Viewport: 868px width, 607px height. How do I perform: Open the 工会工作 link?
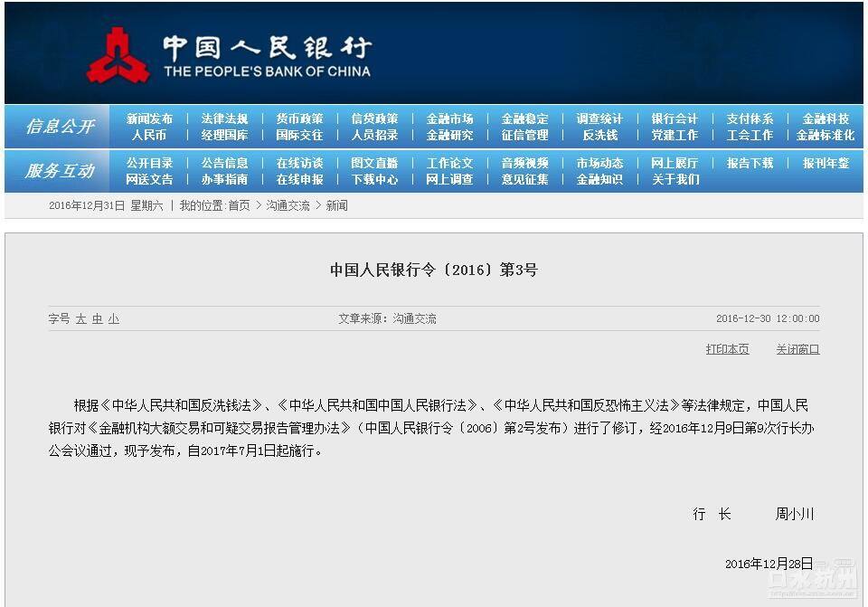[750, 135]
